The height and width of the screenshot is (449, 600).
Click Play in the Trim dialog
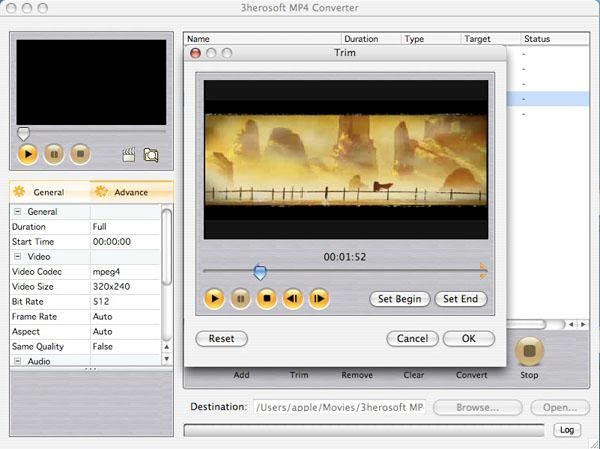coord(214,298)
